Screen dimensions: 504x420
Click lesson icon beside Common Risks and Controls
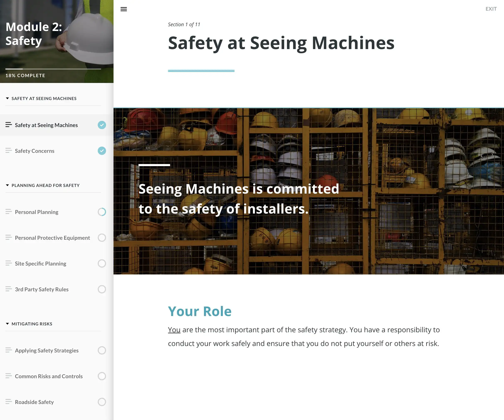pos(9,376)
